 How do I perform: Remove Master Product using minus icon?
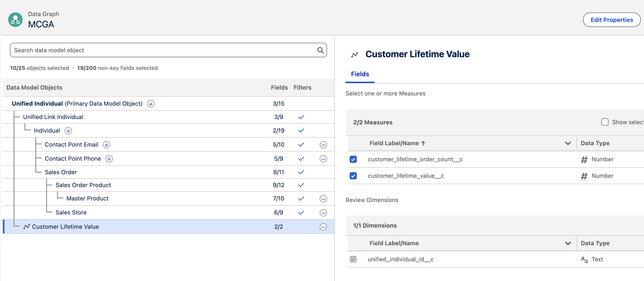(323, 199)
